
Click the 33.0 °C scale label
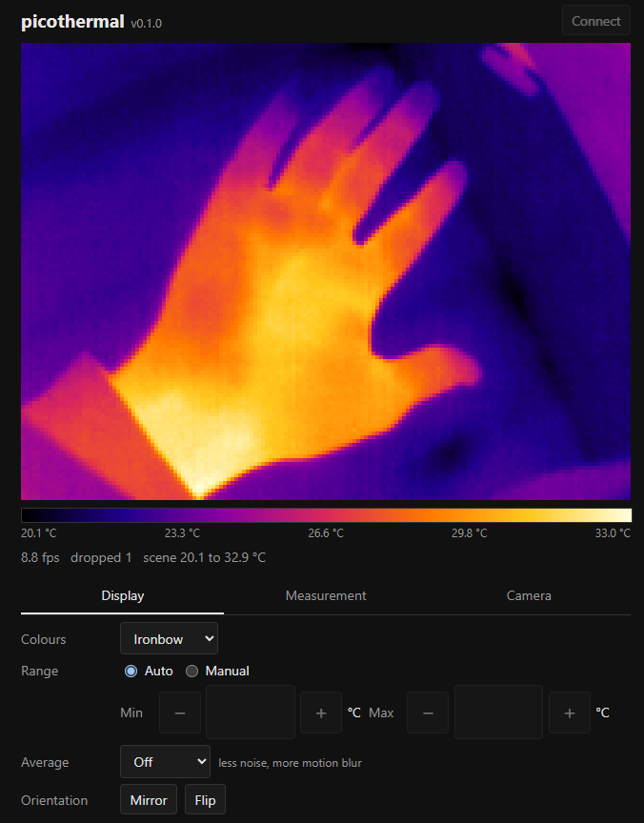pyautogui.click(x=613, y=533)
